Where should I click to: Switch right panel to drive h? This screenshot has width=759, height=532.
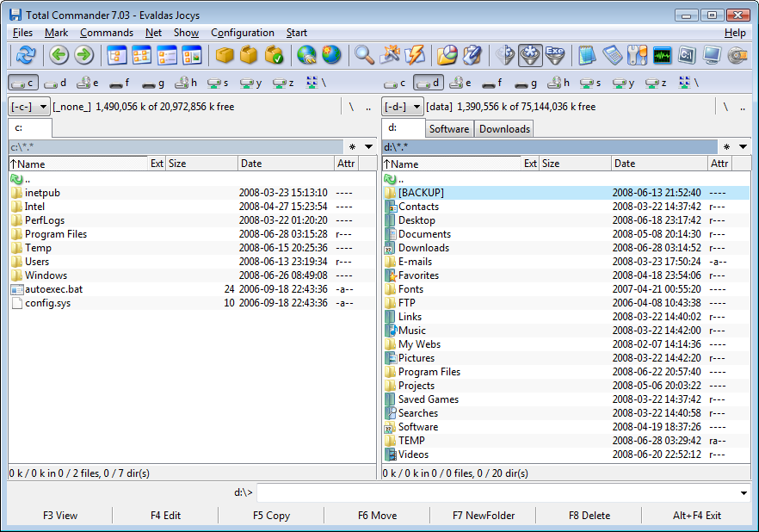tap(558, 83)
